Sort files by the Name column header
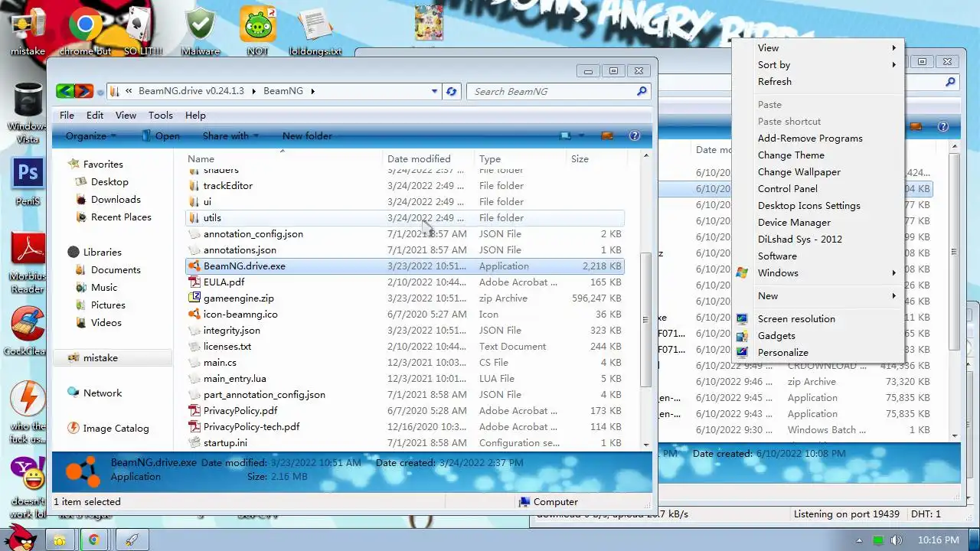The width and height of the screenshot is (980, 551). pyautogui.click(x=283, y=158)
